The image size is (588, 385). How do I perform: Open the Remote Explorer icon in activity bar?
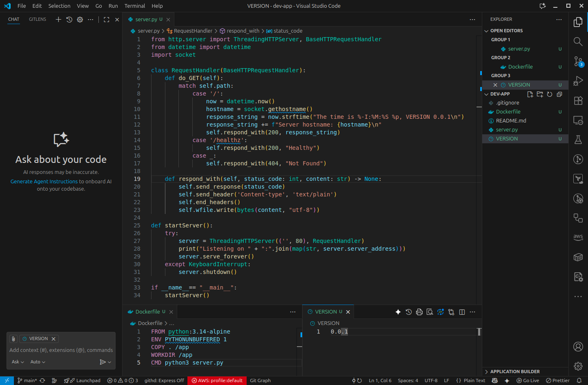[x=578, y=120]
